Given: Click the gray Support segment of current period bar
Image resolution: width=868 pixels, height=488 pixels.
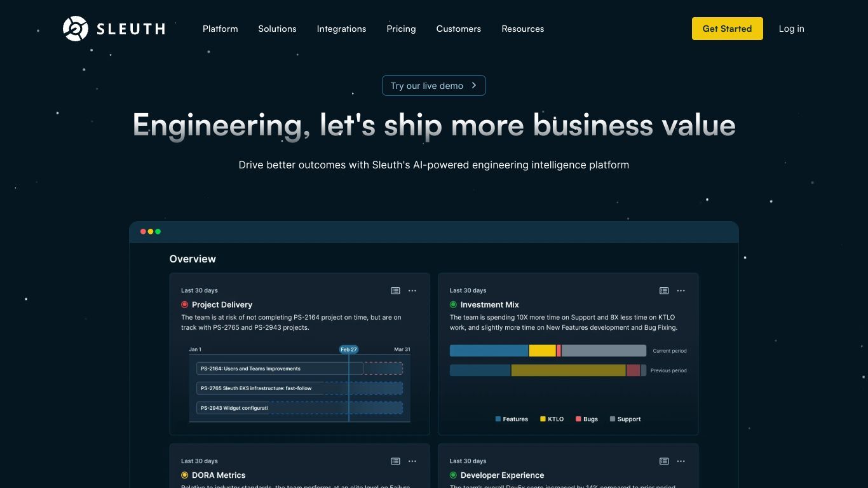Looking at the screenshot, I should (x=604, y=351).
